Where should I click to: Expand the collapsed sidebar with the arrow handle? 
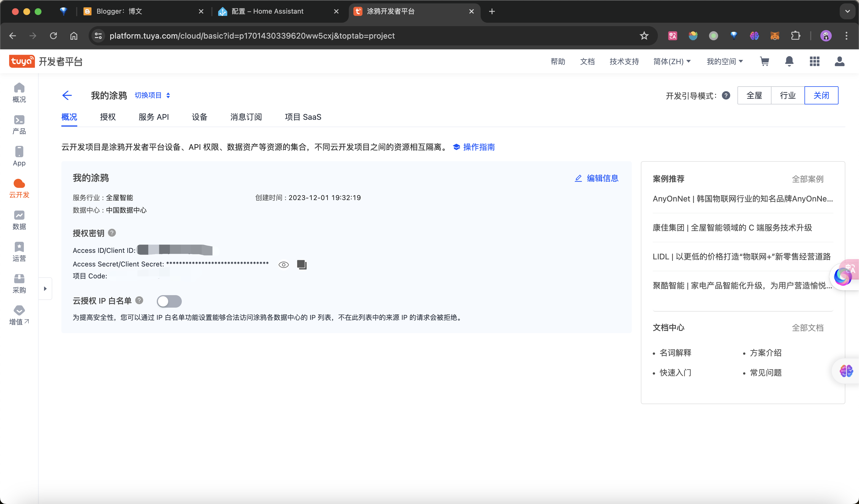45,288
